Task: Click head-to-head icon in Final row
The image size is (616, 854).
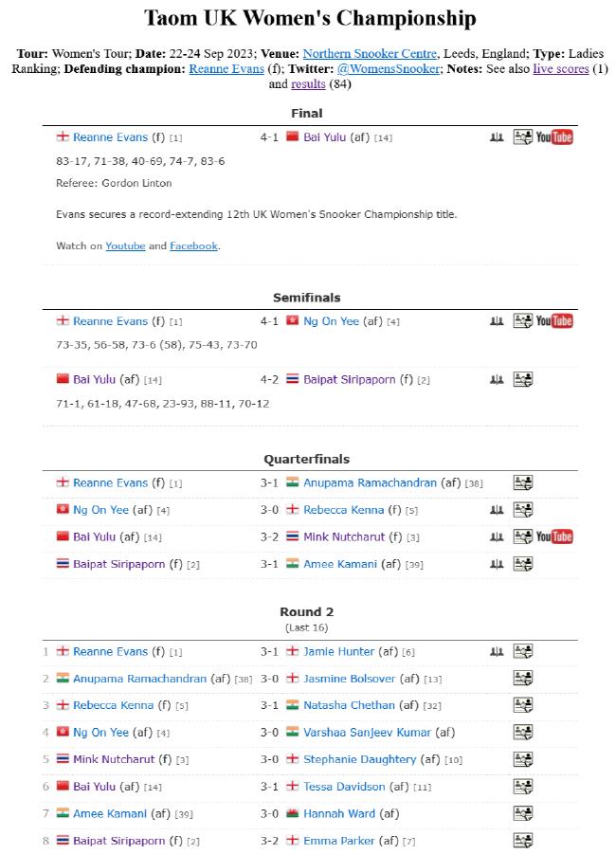Action: click(x=497, y=137)
